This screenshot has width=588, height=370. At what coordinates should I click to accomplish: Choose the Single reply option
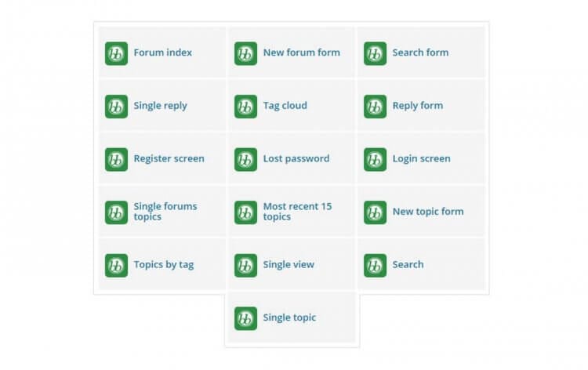pyautogui.click(x=160, y=106)
